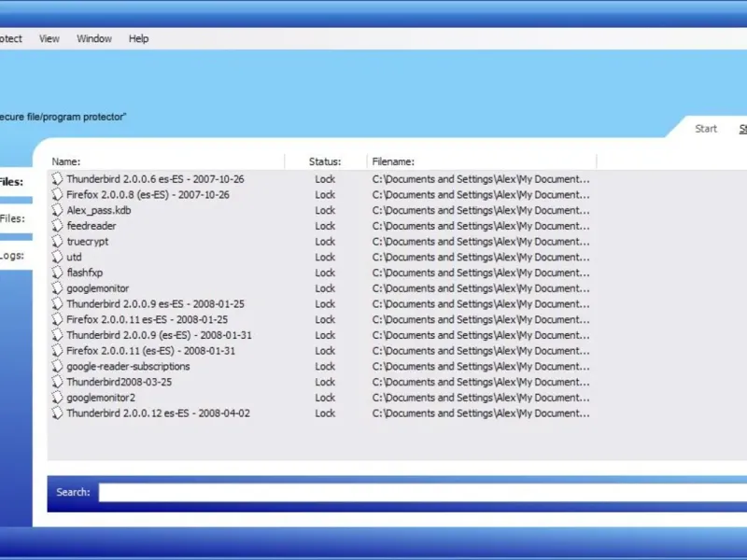This screenshot has width=747, height=560.
Task: Click icon beside Thunderbird 2.0.0.9 (es-ES) - 2008-01-31
Action: [57, 335]
